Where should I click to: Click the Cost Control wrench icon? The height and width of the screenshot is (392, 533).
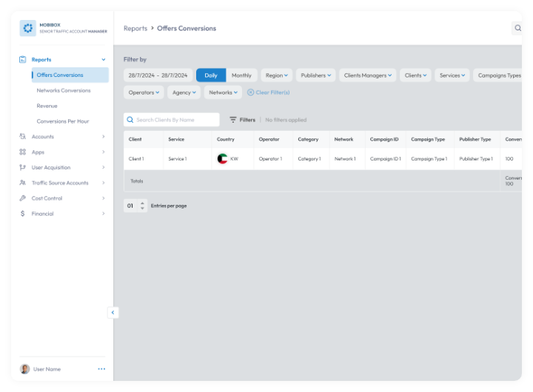tap(22, 198)
